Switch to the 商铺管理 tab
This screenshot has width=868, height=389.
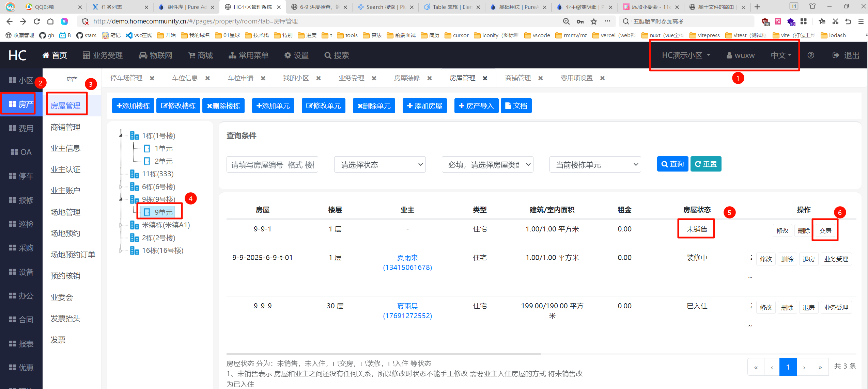tap(518, 78)
